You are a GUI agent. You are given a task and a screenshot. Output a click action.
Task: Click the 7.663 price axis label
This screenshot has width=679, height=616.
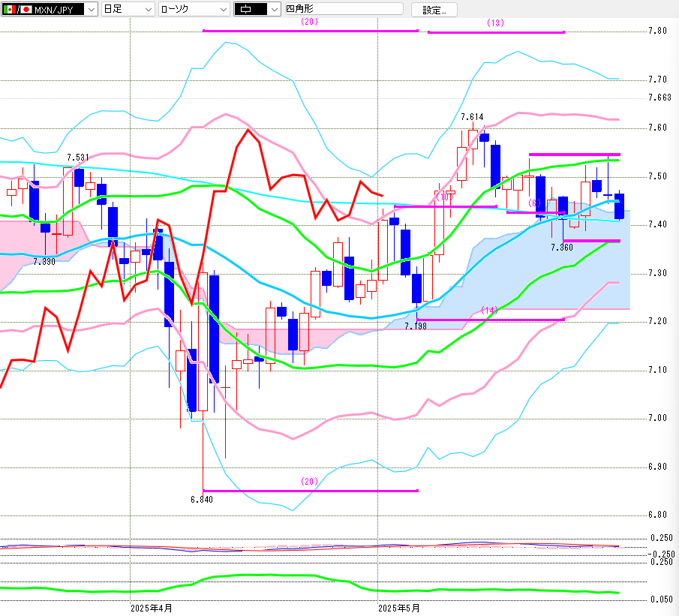pyautogui.click(x=659, y=98)
